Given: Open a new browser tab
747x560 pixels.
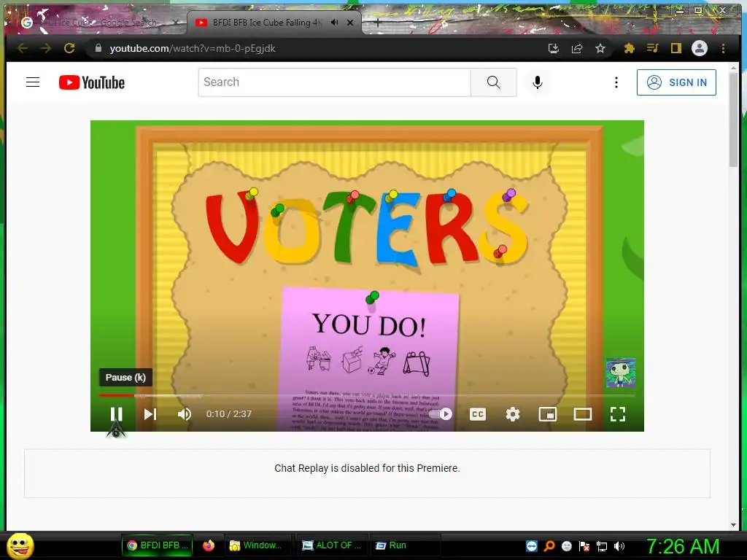Looking at the screenshot, I should pyautogui.click(x=378, y=23).
